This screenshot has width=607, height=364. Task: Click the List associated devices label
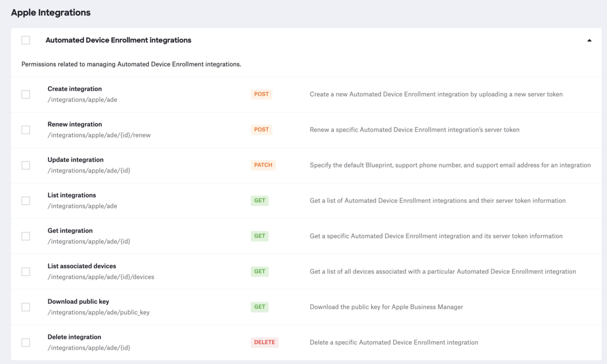pyautogui.click(x=82, y=266)
